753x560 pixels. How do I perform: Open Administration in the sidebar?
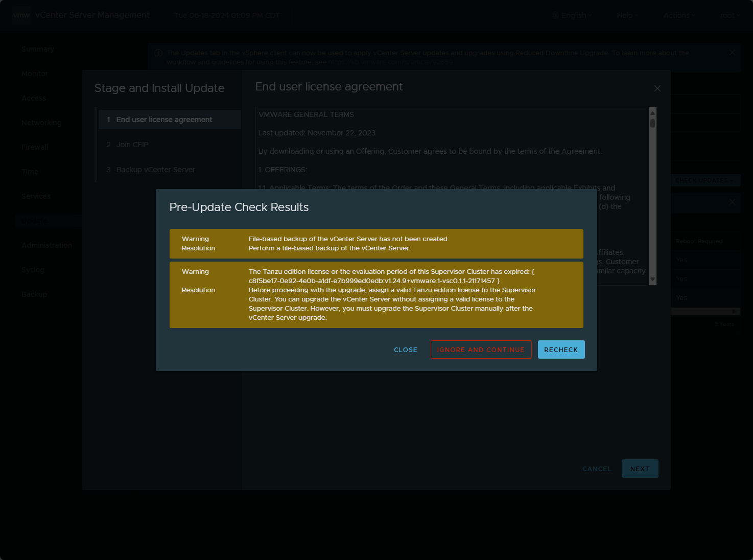coord(47,245)
